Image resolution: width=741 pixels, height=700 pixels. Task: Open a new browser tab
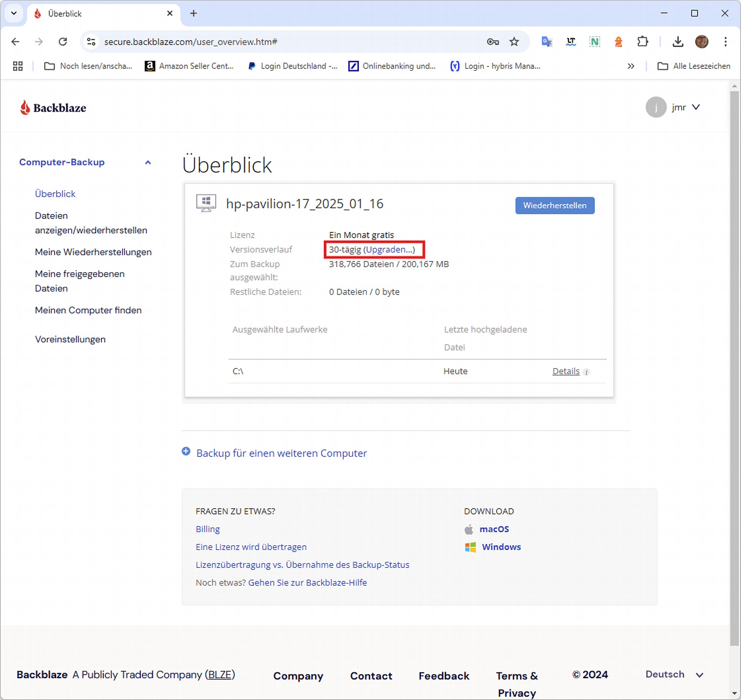[x=193, y=13]
